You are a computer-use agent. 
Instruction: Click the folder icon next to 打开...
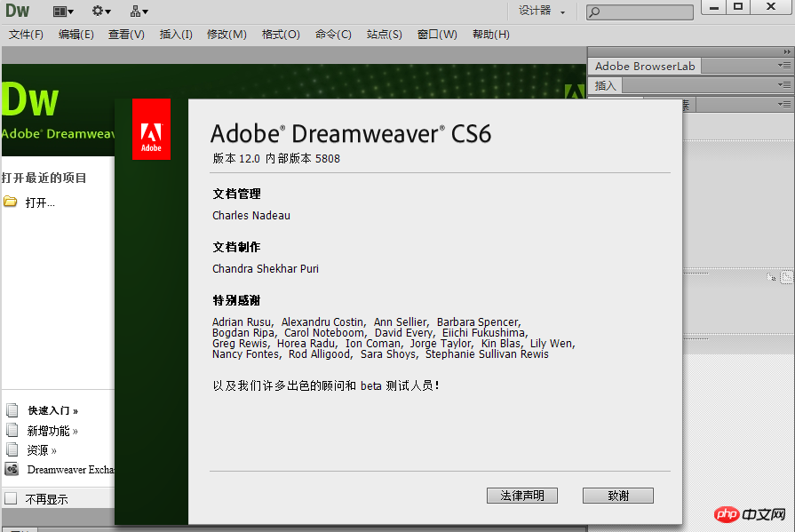pos(10,202)
